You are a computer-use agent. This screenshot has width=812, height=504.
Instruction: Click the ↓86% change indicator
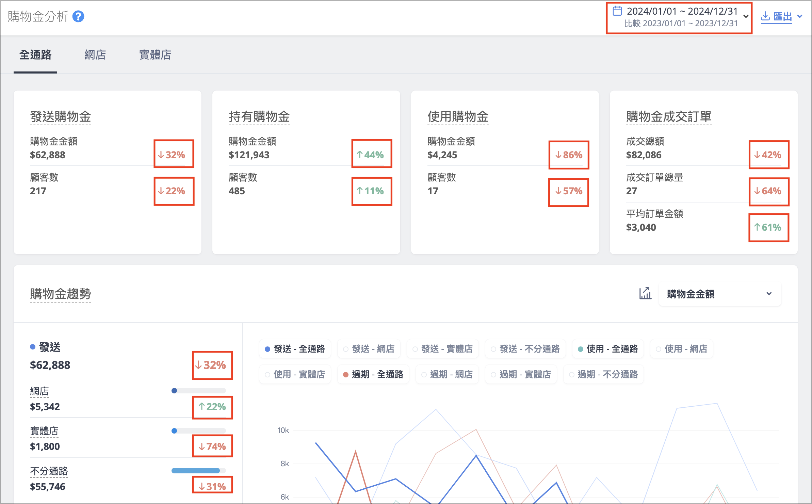coord(569,155)
